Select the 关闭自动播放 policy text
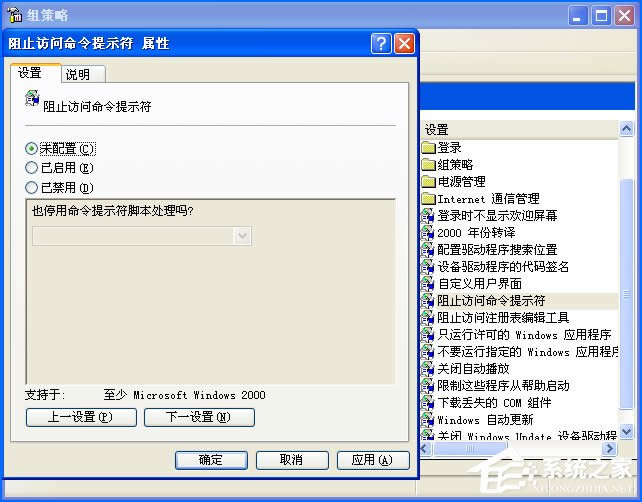The height and width of the screenshot is (502, 642). pyautogui.click(x=473, y=369)
